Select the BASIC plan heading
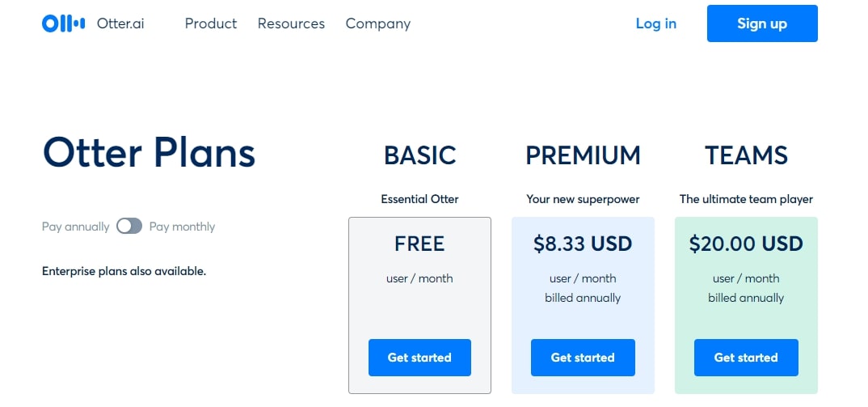The width and height of the screenshot is (868, 407). pyautogui.click(x=419, y=155)
